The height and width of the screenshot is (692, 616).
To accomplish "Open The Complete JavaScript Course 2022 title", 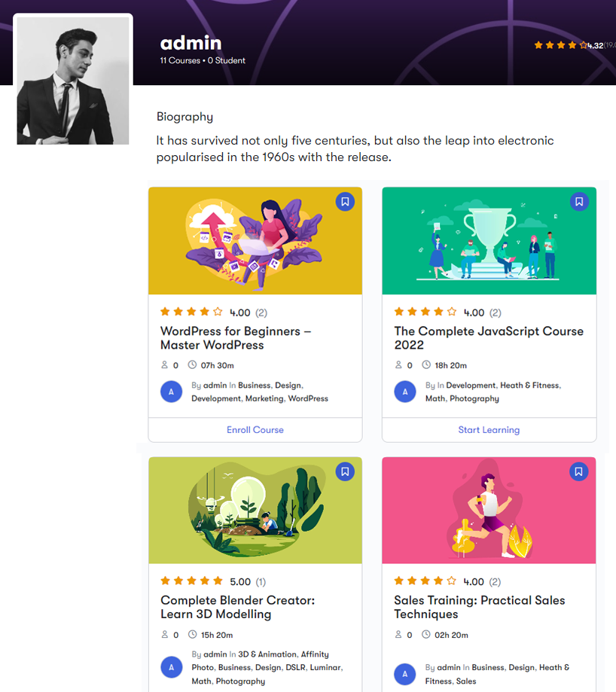I will pos(488,338).
